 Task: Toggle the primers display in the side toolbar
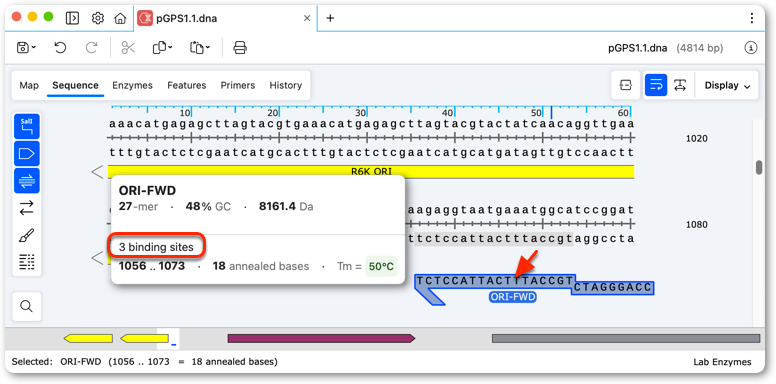26,181
